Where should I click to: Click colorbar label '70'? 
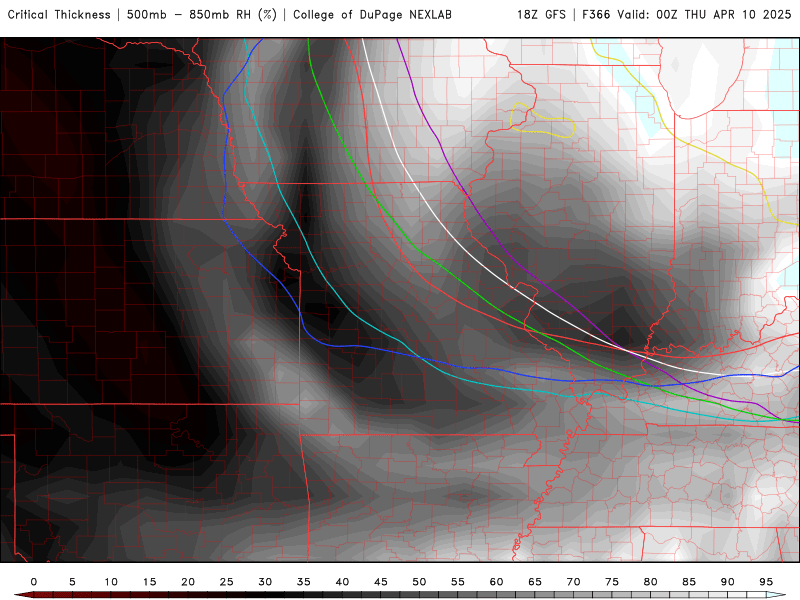click(573, 582)
